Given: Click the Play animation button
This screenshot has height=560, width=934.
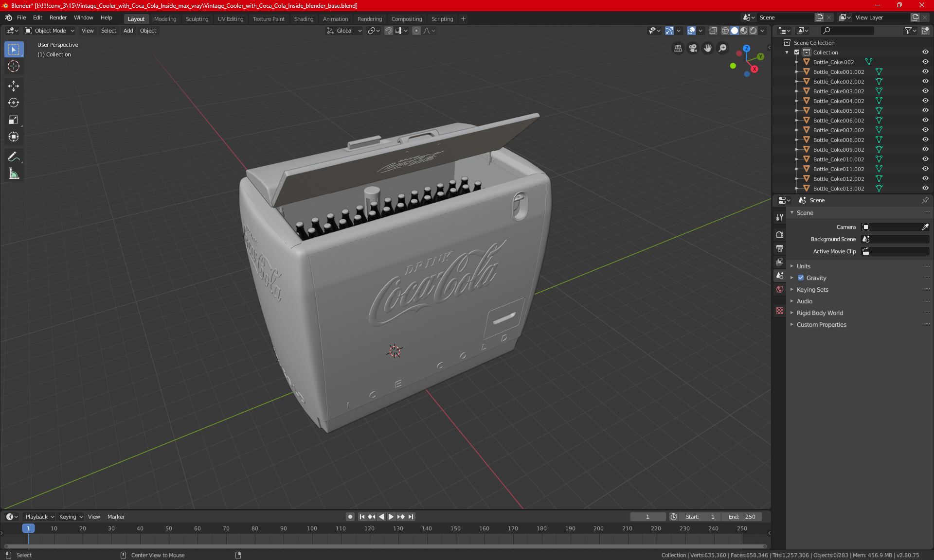Looking at the screenshot, I should coord(391,517).
